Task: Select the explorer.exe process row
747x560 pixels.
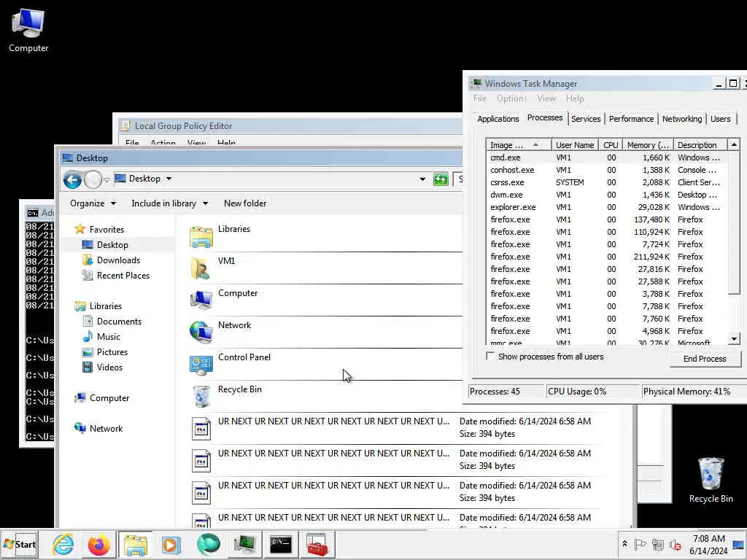Action: point(606,207)
